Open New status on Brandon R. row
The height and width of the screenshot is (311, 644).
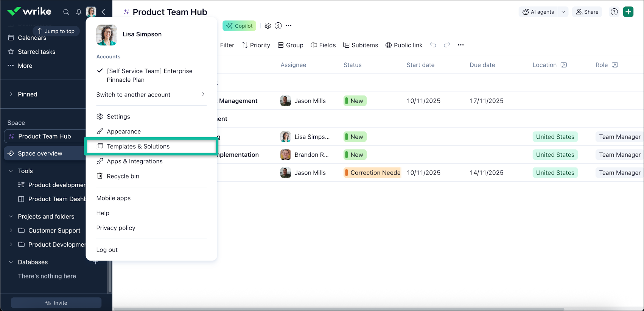pos(355,155)
